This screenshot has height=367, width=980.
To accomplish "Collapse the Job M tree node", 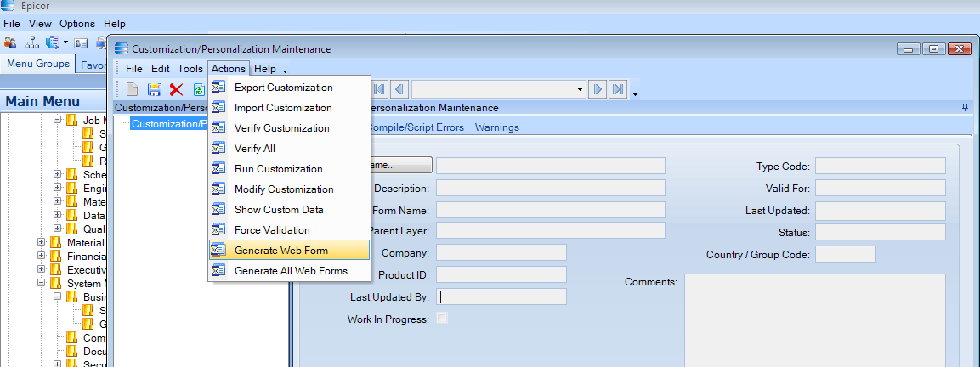I will [58, 120].
